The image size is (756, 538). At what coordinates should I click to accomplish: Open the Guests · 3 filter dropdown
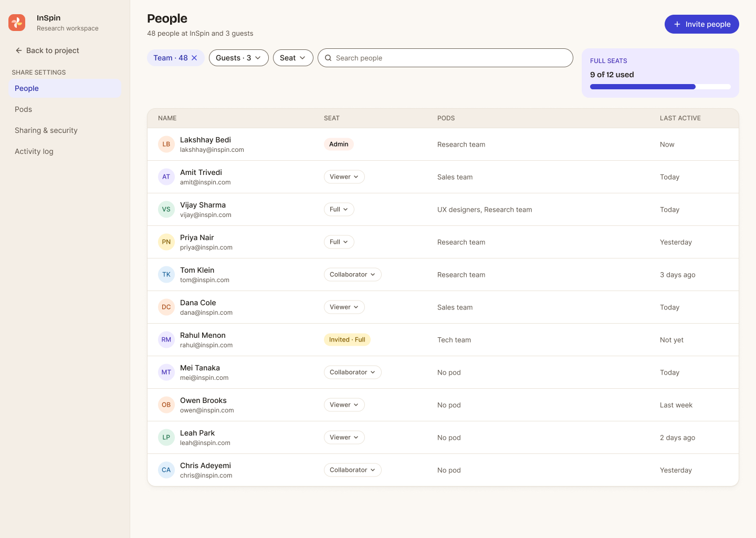click(239, 58)
